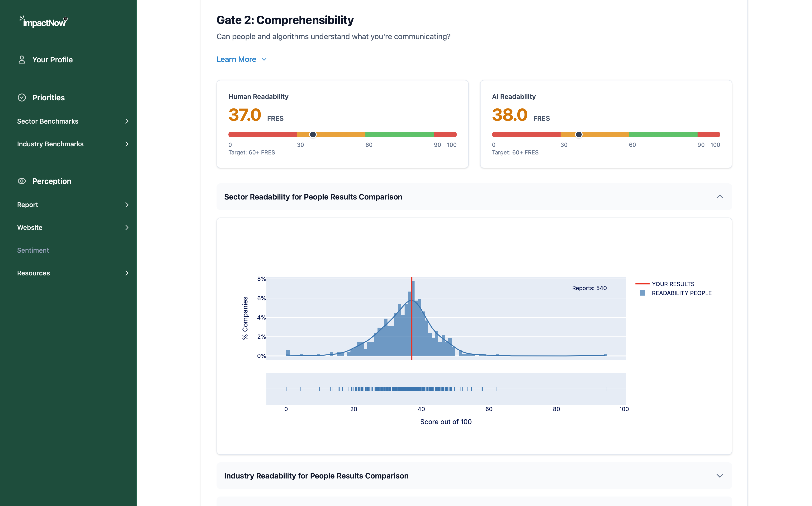Click the AI Readability card title
The width and height of the screenshot is (812, 506).
[x=514, y=97]
